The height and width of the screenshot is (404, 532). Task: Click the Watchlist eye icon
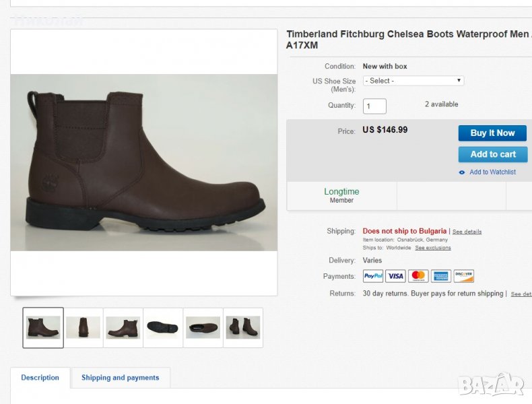point(462,172)
